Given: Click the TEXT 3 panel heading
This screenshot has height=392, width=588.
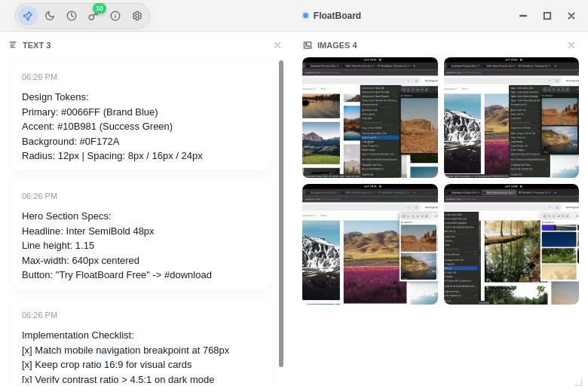Looking at the screenshot, I should click(36, 45).
